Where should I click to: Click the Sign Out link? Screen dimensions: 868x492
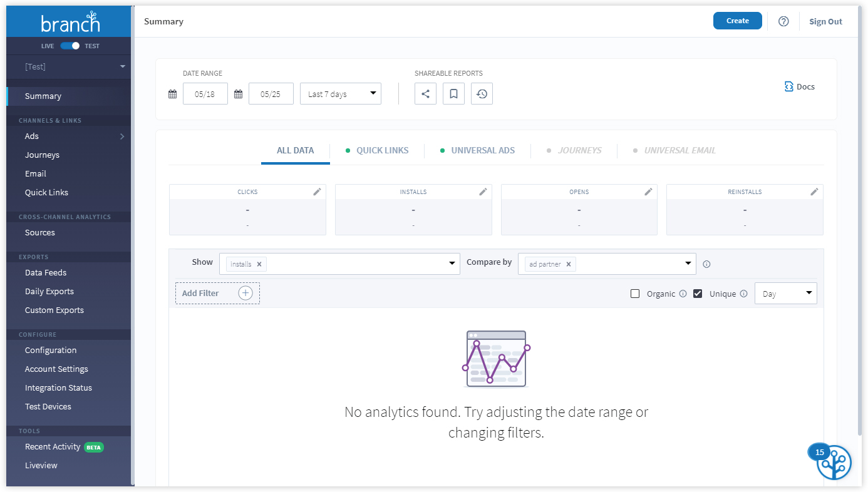[x=825, y=21]
